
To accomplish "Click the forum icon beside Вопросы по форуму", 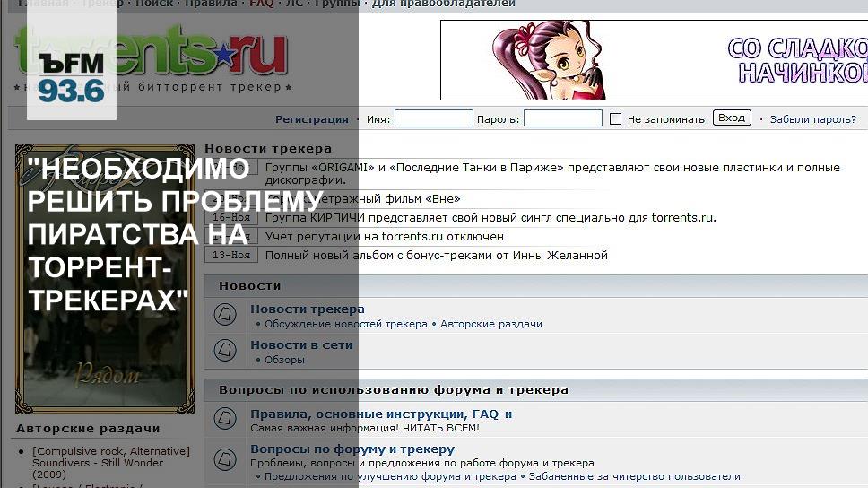I will [x=225, y=459].
